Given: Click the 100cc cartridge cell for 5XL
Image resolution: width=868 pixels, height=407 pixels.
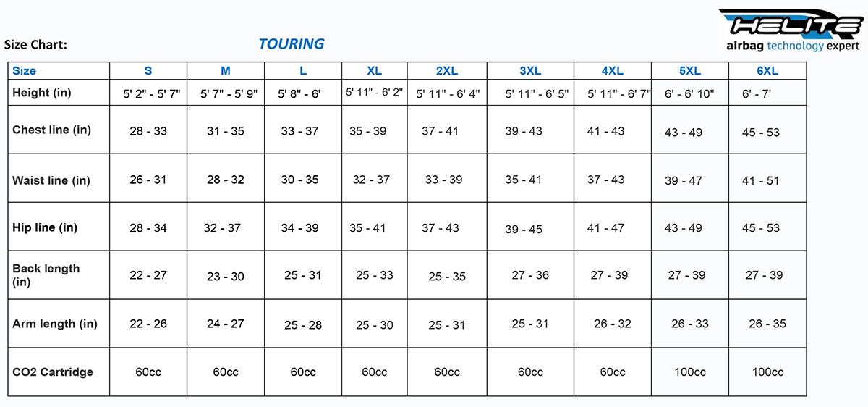Looking at the screenshot, I should point(689,372).
